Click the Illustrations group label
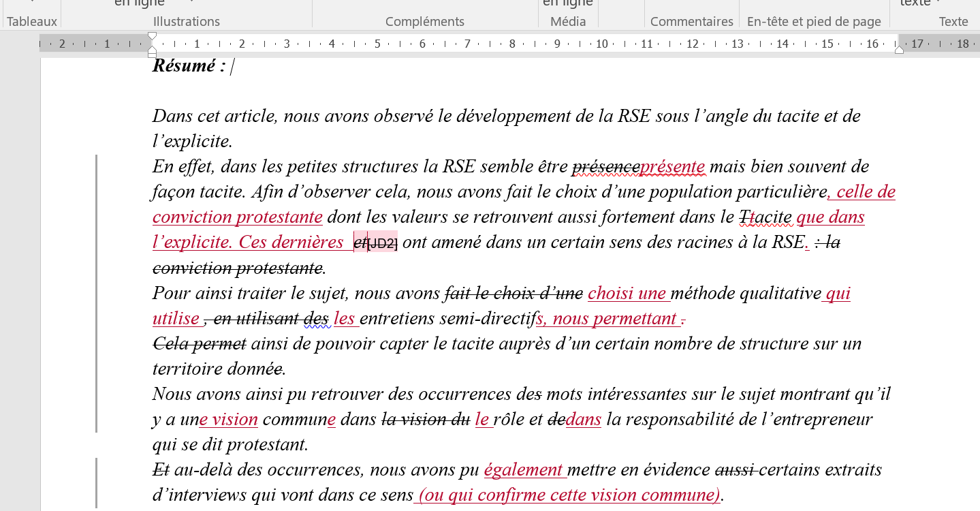 pos(186,22)
